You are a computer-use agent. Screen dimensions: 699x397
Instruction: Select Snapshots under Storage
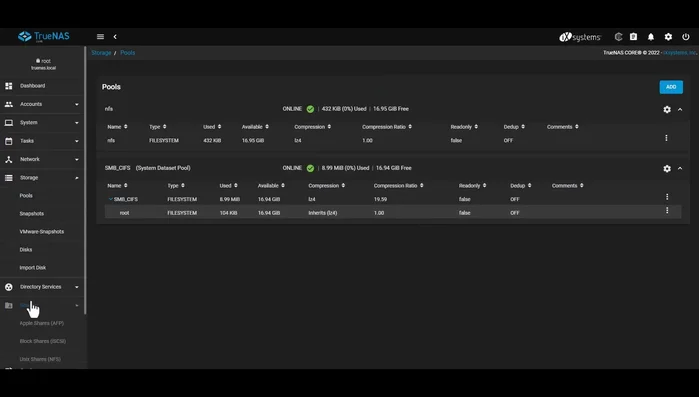(32, 213)
